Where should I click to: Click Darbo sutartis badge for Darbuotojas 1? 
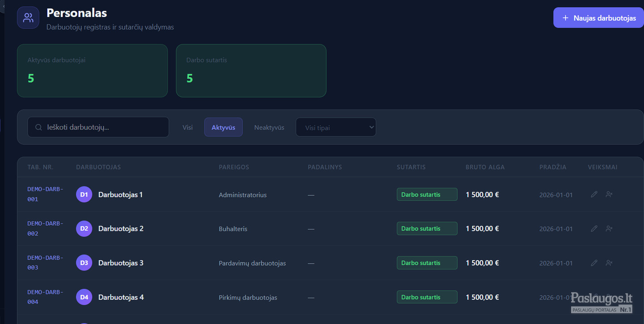[x=427, y=194]
